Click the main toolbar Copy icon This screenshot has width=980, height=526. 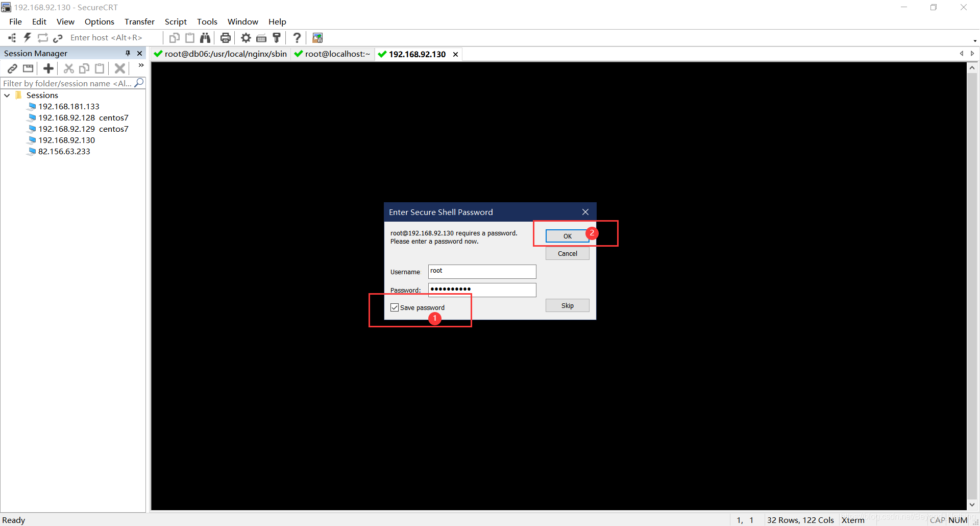pyautogui.click(x=175, y=38)
